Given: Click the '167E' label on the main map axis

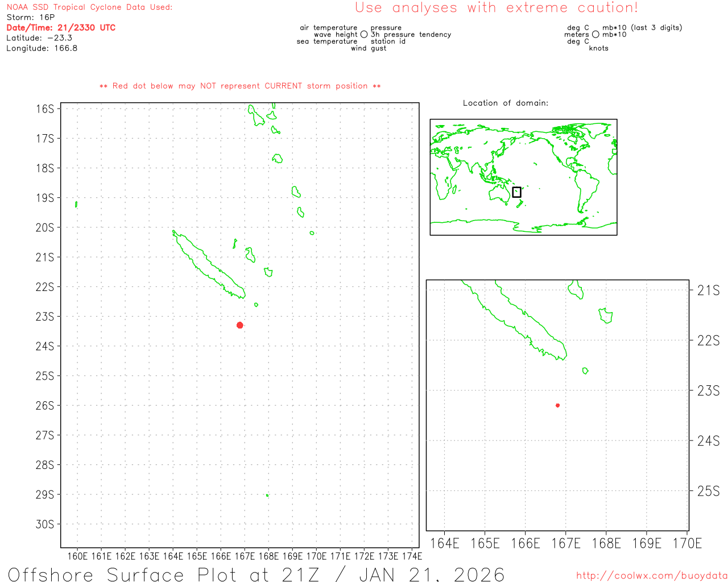Looking at the screenshot, I should [x=245, y=556].
